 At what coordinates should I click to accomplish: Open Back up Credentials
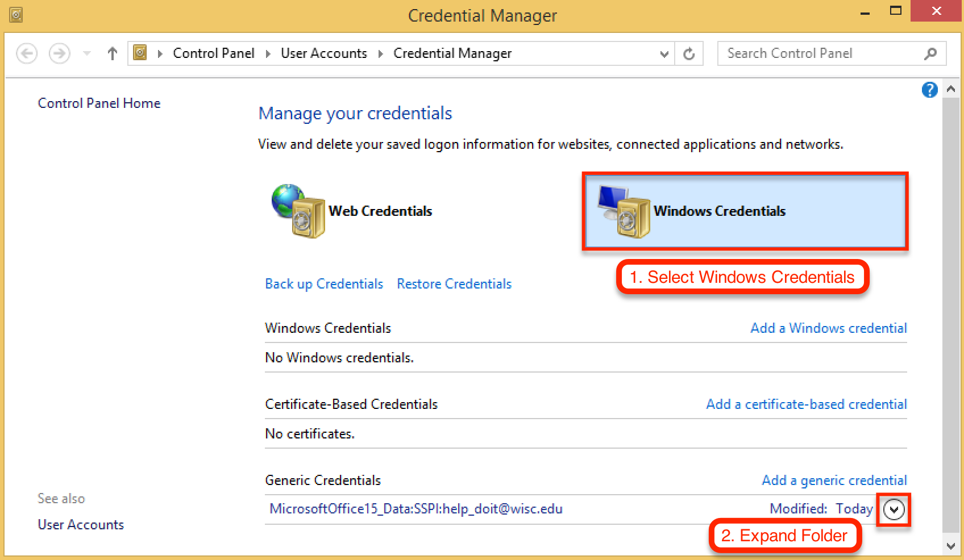(x=323, y=283)
